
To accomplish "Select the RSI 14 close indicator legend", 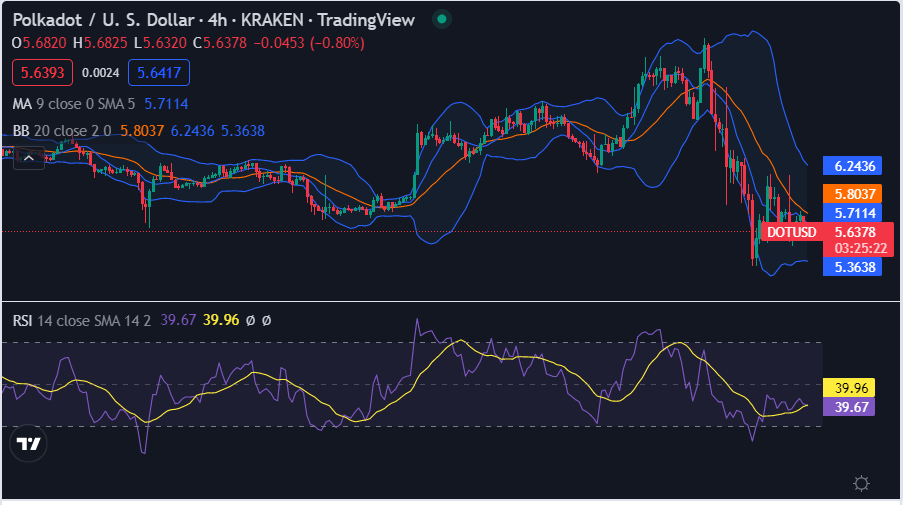I will pyautogui.click(x=82, y=320).
